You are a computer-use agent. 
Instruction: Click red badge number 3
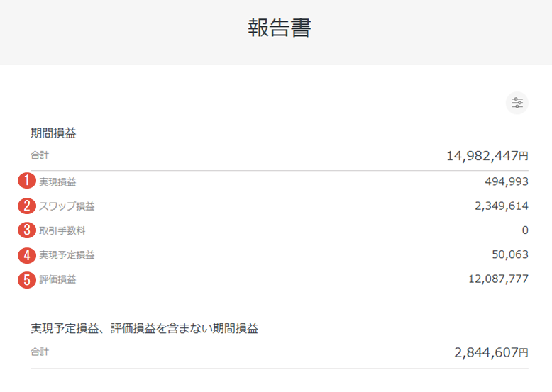pyautogui.click(x=27, y=230)
